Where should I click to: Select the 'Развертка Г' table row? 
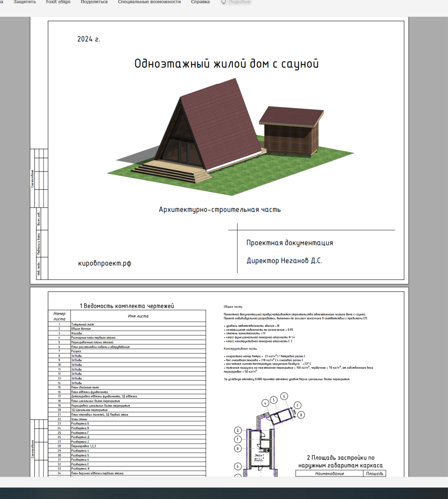tap(127, 433)
